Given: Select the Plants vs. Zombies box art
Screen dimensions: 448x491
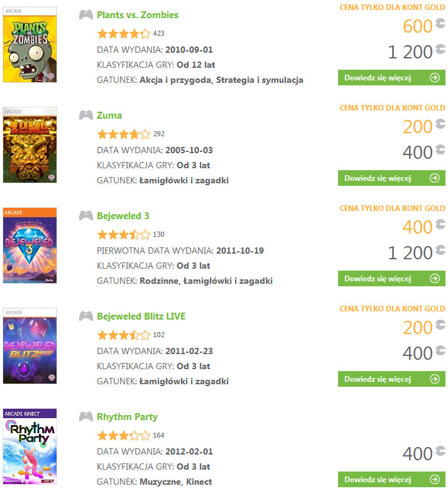Looking at the screenshot, I should pos(30,45).
